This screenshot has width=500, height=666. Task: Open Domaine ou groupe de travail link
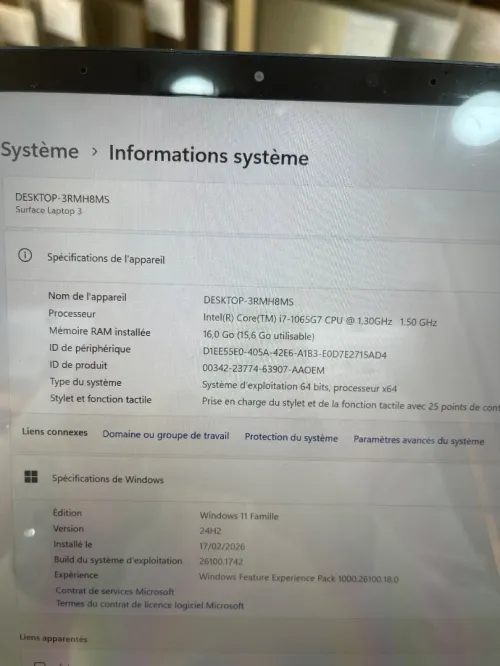click(x=166, y=435)
